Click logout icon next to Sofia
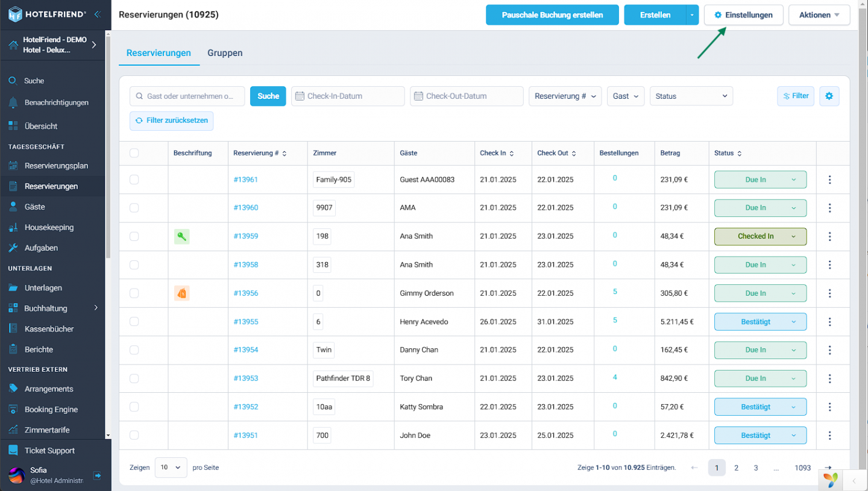This screenshot has height=491, width=868. click(97, 475)
